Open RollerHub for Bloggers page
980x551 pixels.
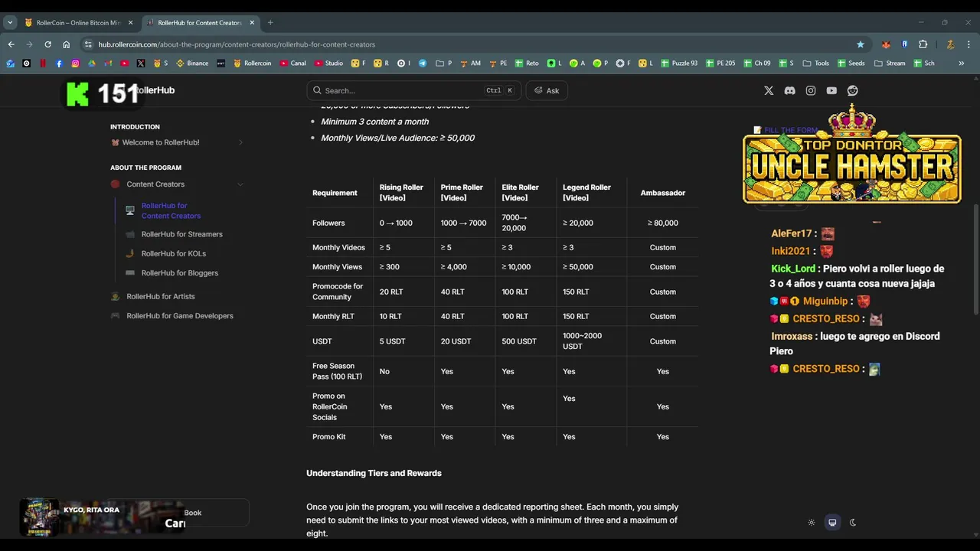179,272
